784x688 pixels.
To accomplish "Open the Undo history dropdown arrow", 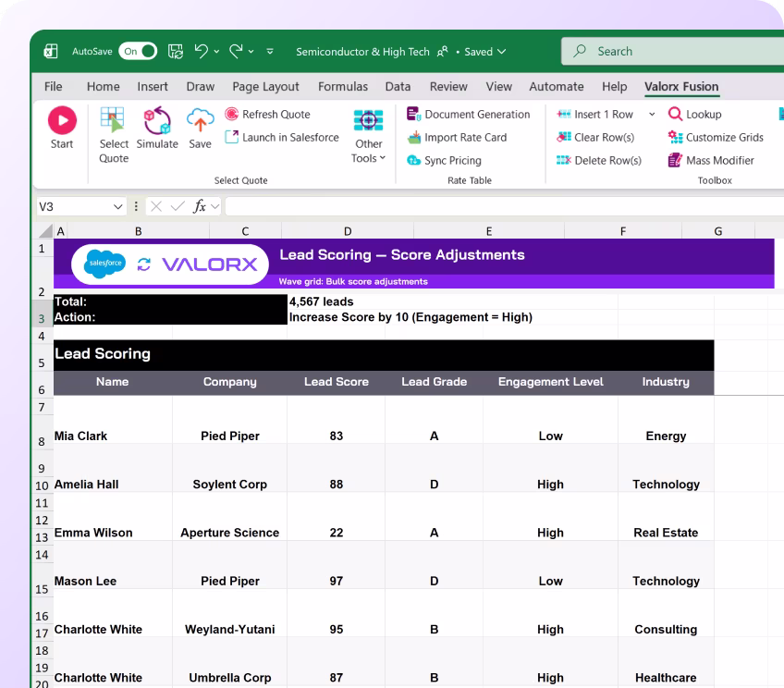I will (x=216, y=52).
